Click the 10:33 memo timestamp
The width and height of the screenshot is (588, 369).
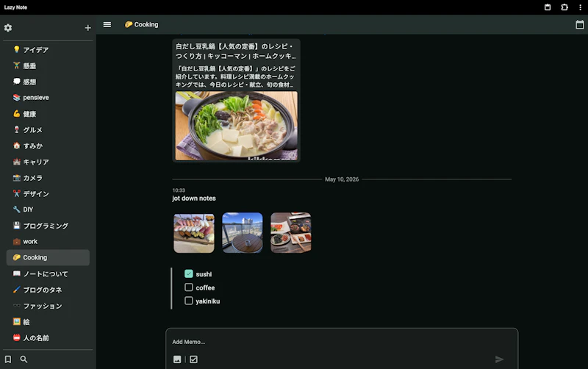click(x=179, y=190)
